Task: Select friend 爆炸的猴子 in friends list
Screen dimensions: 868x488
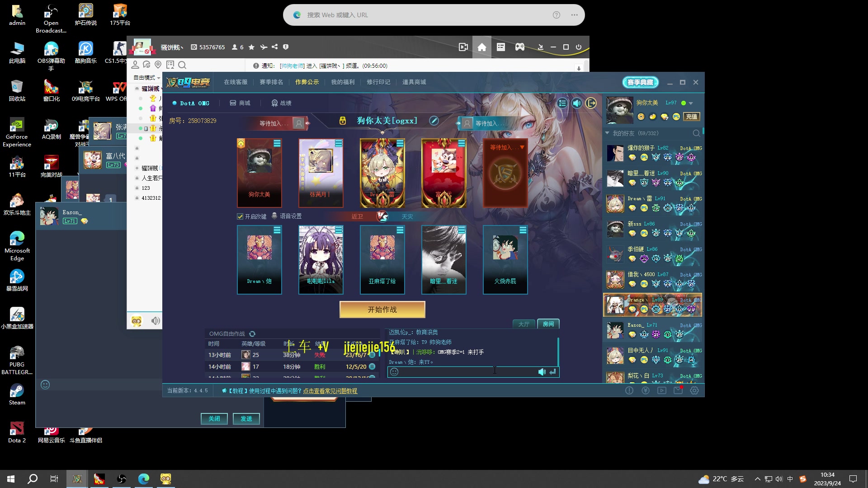Action: [652, 153]
